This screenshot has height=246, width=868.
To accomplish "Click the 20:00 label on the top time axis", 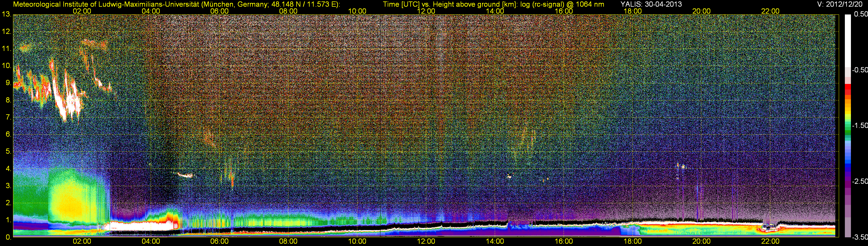I will [x=702, y=11].
